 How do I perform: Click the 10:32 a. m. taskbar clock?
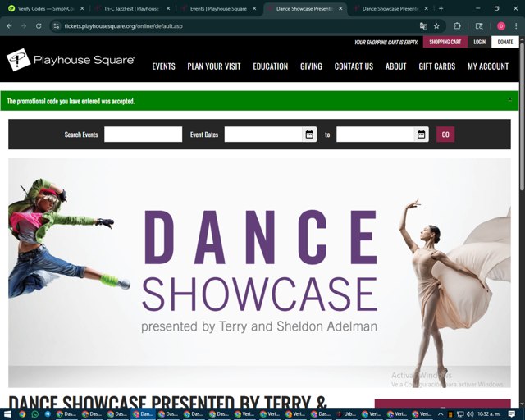point(489,414)
